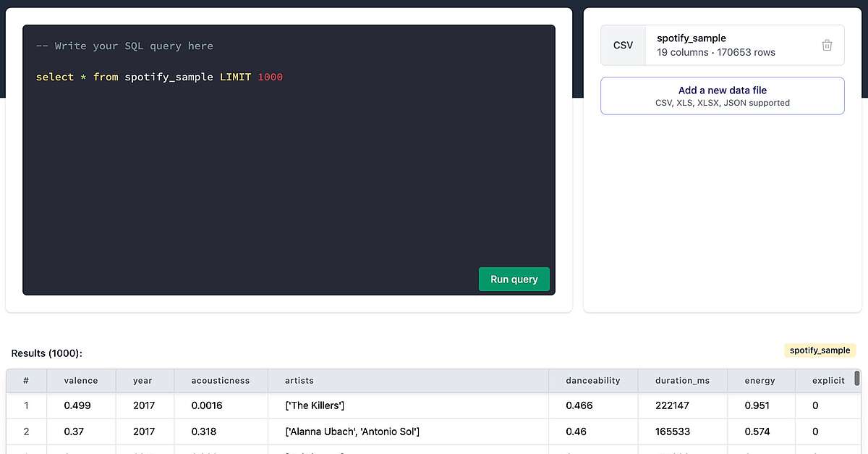Select the danceability cell 0.466

click(593, 405)
